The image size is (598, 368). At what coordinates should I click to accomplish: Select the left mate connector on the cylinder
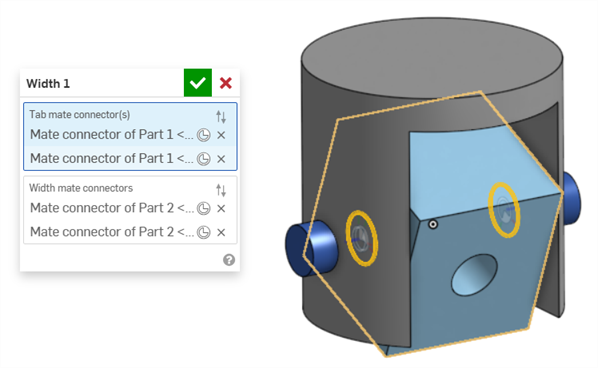362,238
